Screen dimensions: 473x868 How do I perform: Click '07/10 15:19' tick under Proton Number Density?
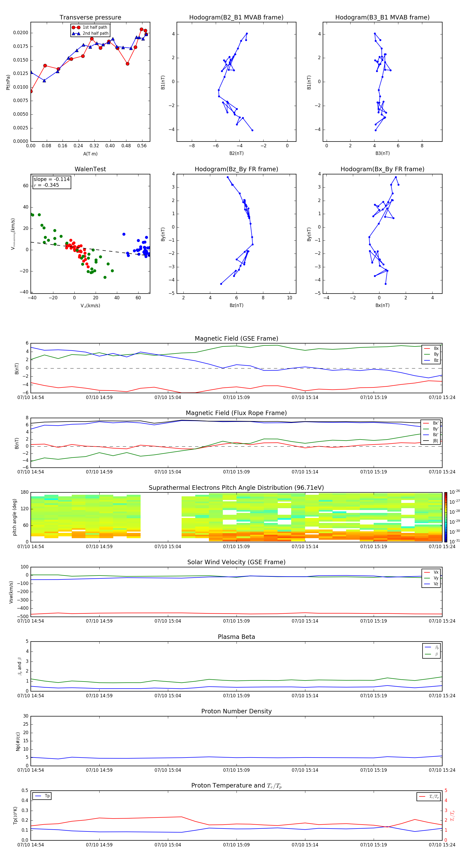pos(374,770)
